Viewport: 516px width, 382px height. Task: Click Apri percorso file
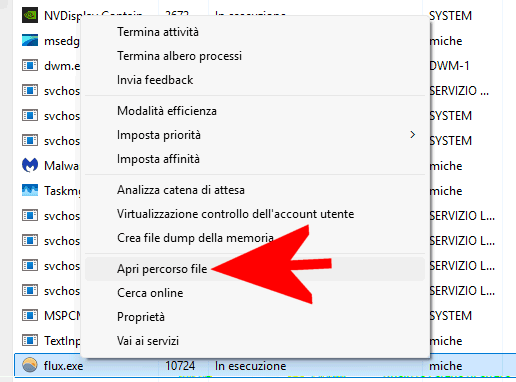255,269
